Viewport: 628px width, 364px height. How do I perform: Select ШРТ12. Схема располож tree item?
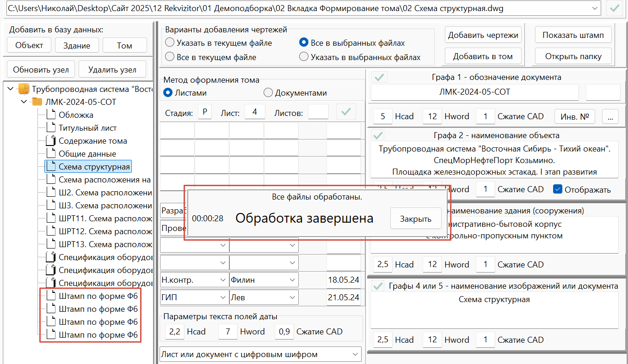[x=105, y=231]
